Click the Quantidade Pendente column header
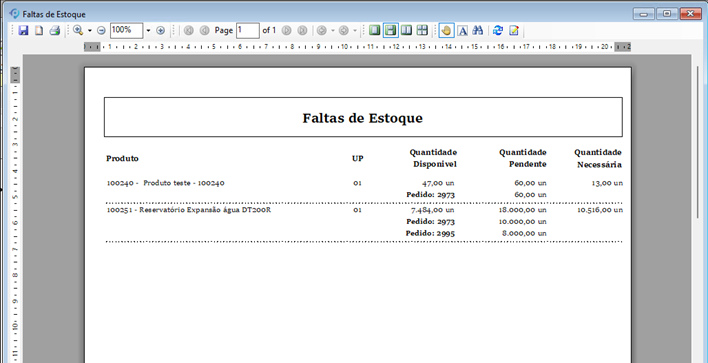 tap(523, 158)
